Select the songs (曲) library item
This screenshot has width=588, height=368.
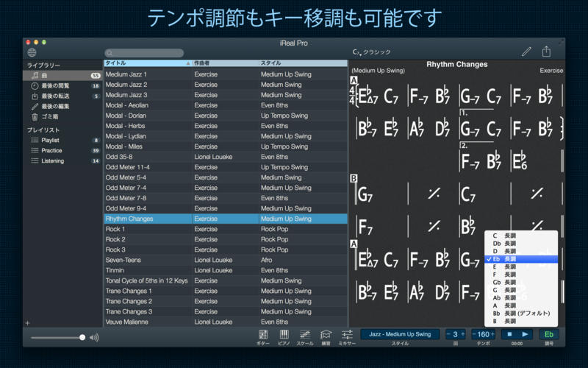pos(62,76)
